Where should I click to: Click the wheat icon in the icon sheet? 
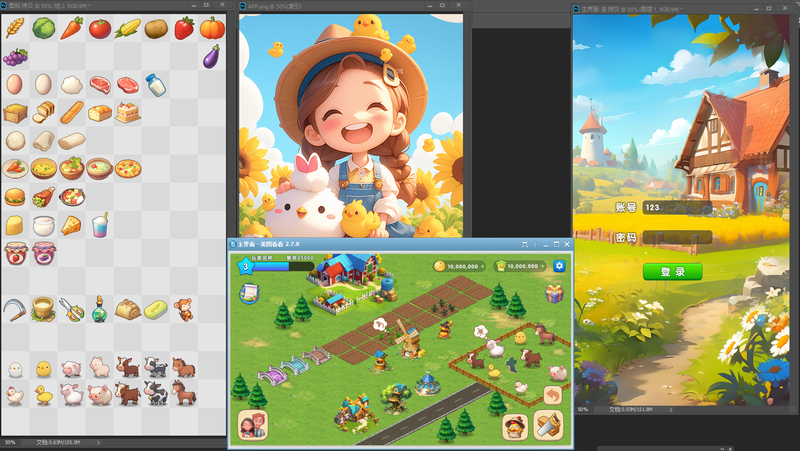pyautogui.click(x=15, y=28)
